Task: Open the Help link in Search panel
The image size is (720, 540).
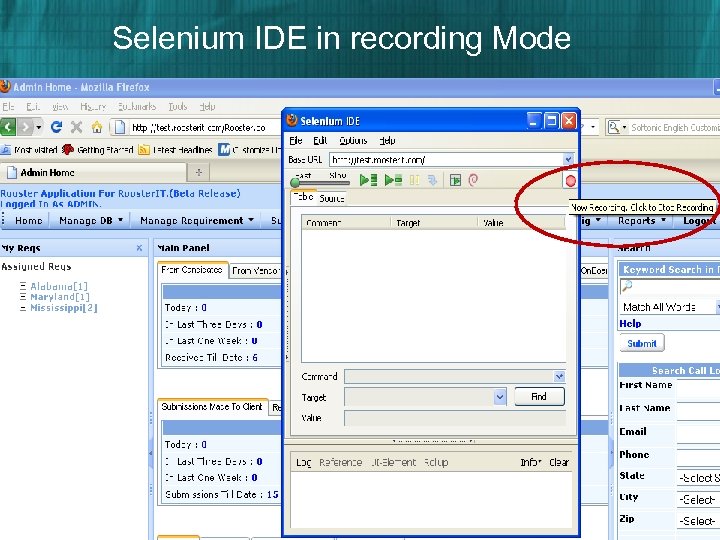Action: tap(630, 324)
